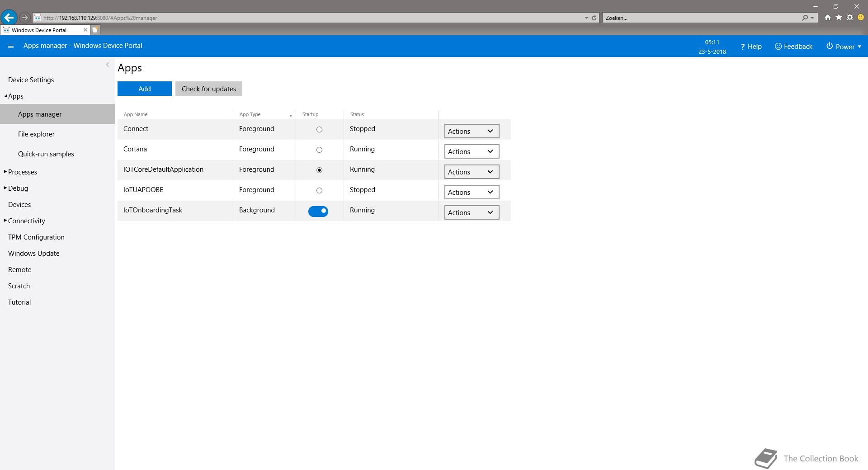The width and height of the screenshot is (868, 470).
Task: Open TPM Configuration page
Action: click(x=36, y=237)
